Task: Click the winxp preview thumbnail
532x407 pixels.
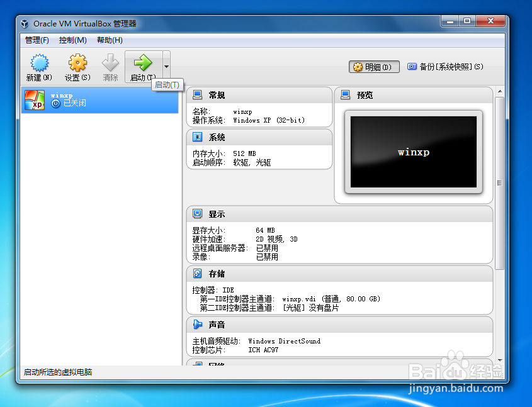Action: click(414, 152)
